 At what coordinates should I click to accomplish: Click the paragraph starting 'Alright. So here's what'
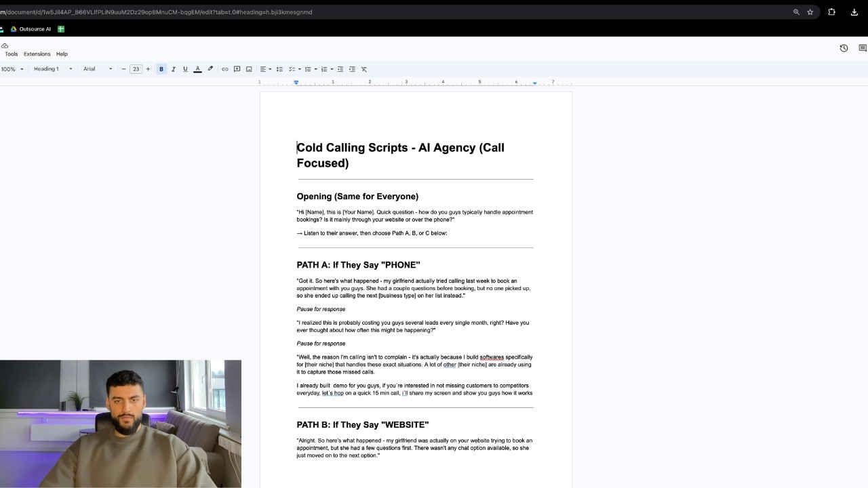(x=414, y=448)
